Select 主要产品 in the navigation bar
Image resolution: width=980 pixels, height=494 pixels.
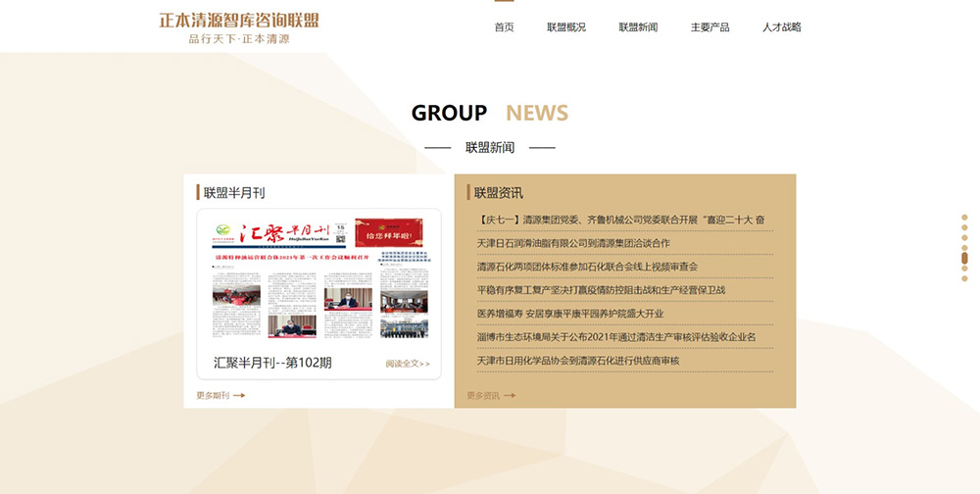coord(710,27)
